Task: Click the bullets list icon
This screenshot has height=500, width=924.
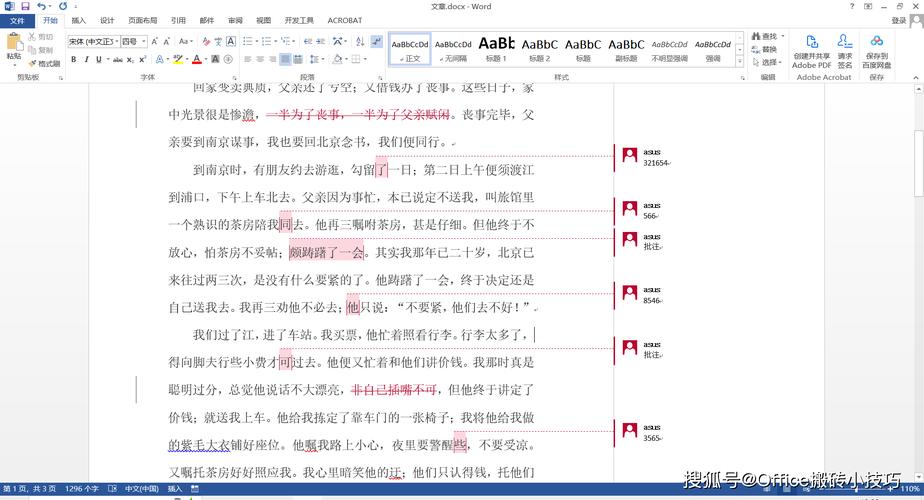Action: tap(248, 41)
